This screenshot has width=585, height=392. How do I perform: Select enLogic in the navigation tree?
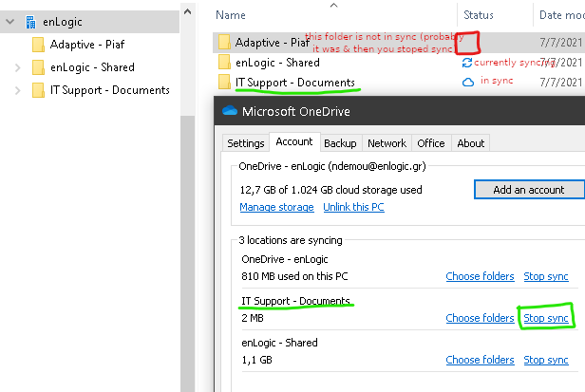63,22
